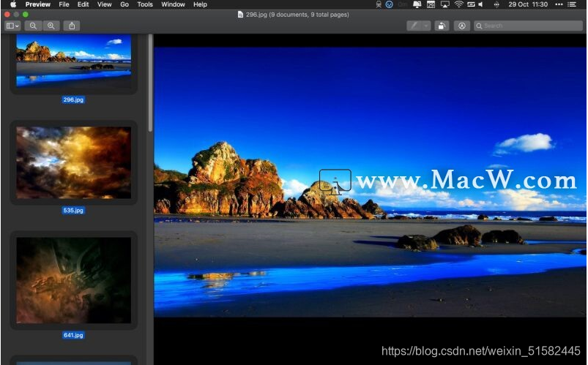The width and height of the screenshot is (588, 365).
Task: Click the blue circular menu bar icon
Action: coord(390,4)
